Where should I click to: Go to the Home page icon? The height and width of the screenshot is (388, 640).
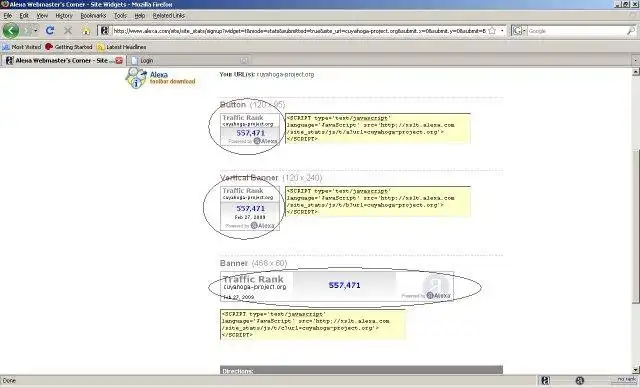pos(86,31)
